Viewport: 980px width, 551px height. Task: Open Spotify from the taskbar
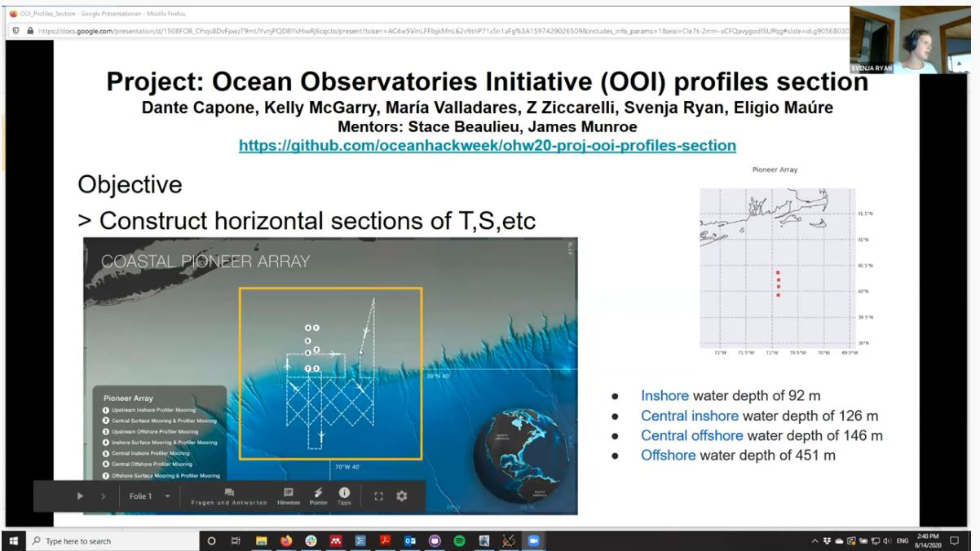pyautogui.click(x=458, y=540)
